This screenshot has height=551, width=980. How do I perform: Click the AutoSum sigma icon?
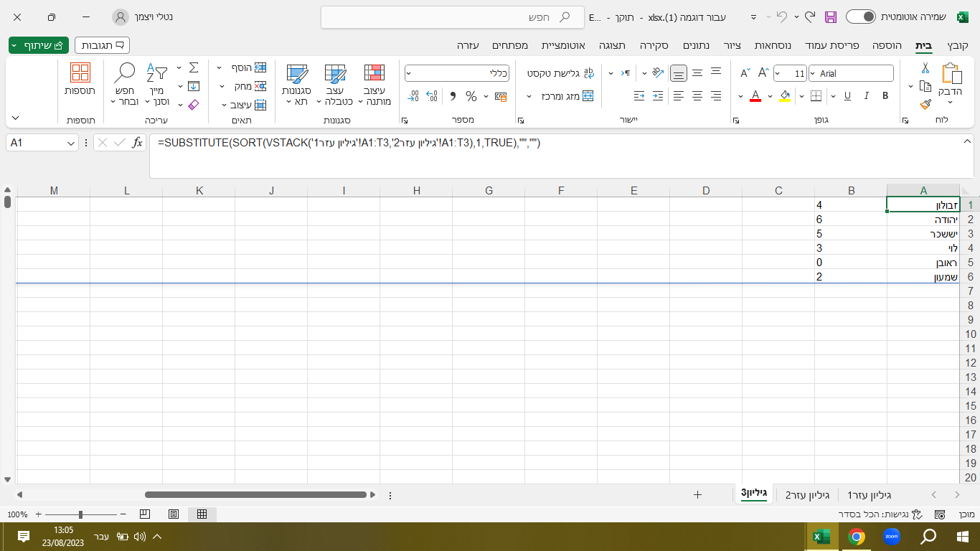pos(193,68)
